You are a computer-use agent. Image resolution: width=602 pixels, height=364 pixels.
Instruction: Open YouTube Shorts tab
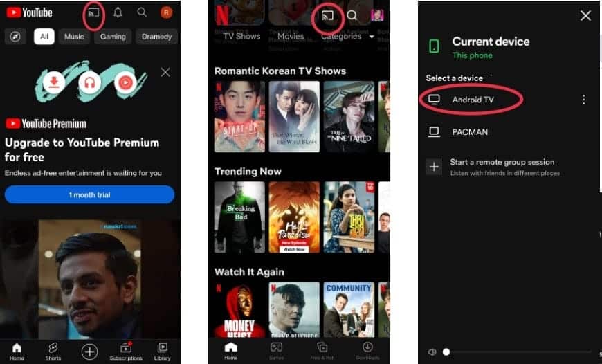[x=53, y=352]
